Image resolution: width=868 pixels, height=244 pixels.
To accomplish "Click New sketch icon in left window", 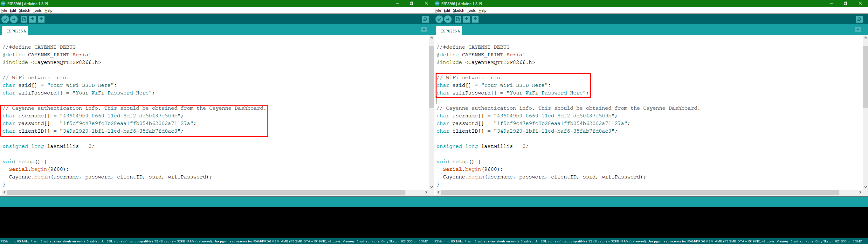I will (x=24, y=19).
